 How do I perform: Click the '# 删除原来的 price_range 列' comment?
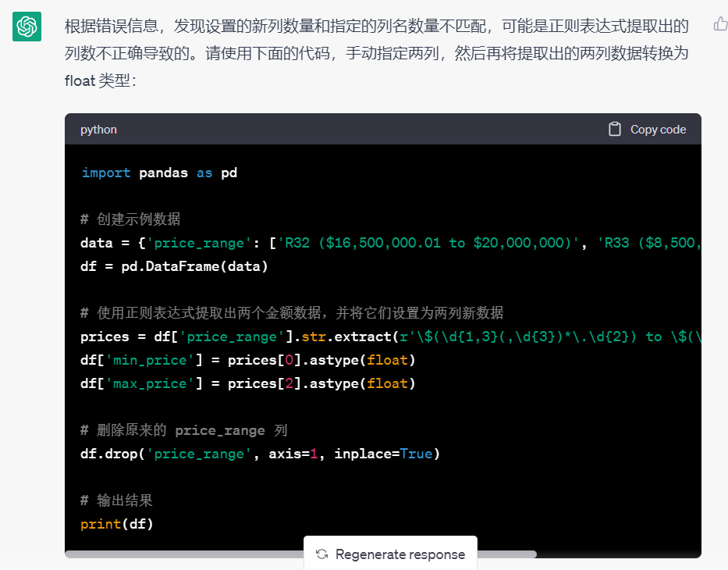point(184,430)
